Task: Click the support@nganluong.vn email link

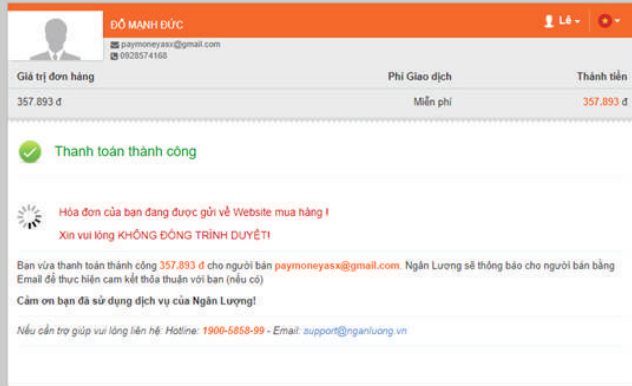Action: tap(355, 331)
